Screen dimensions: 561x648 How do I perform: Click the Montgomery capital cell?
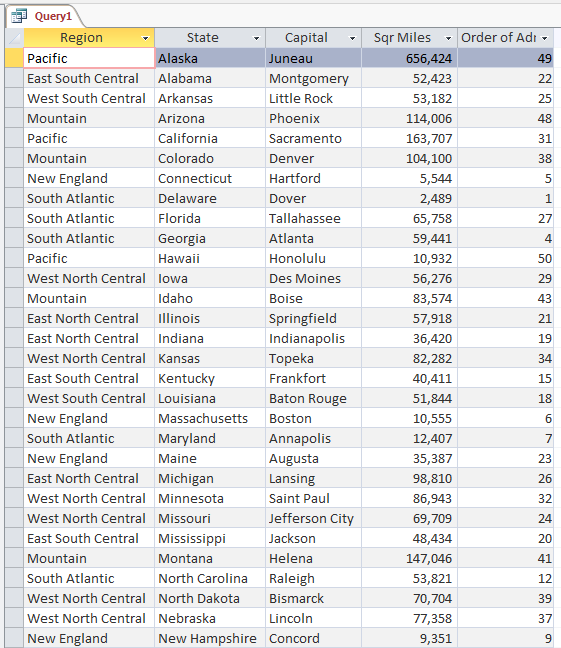click(313, 79)
